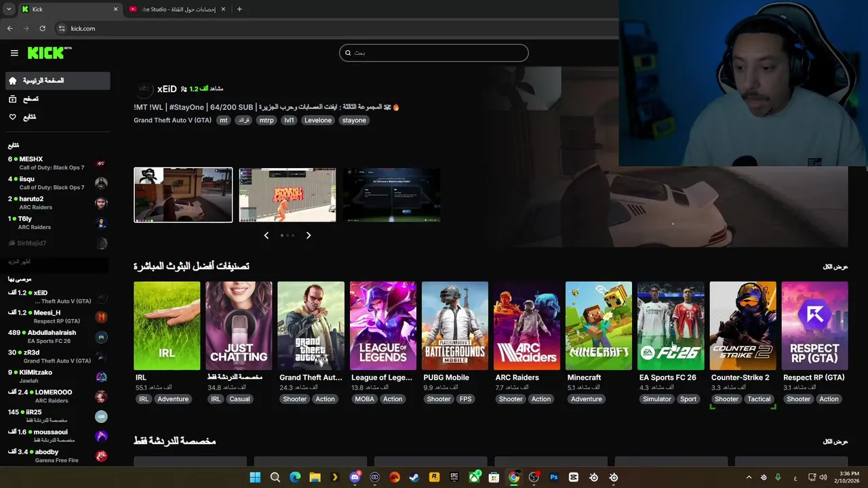Viewport: 868px width, 488px height.
Task: Click the Casual tag under Just Chatting
Action: coord(240,399)
